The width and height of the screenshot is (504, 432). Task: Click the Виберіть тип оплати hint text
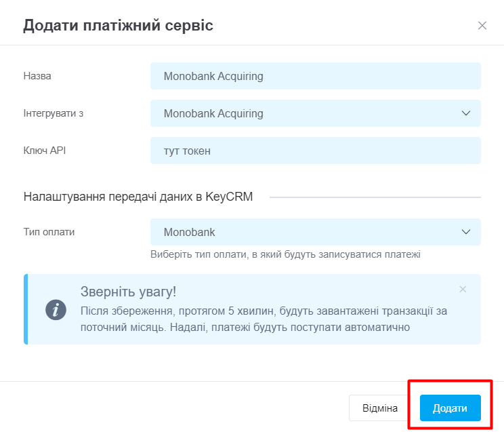[x=285, y=254]
